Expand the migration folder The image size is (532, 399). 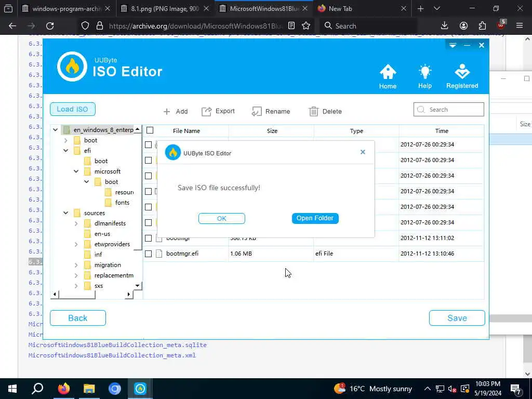pos(76,265)
